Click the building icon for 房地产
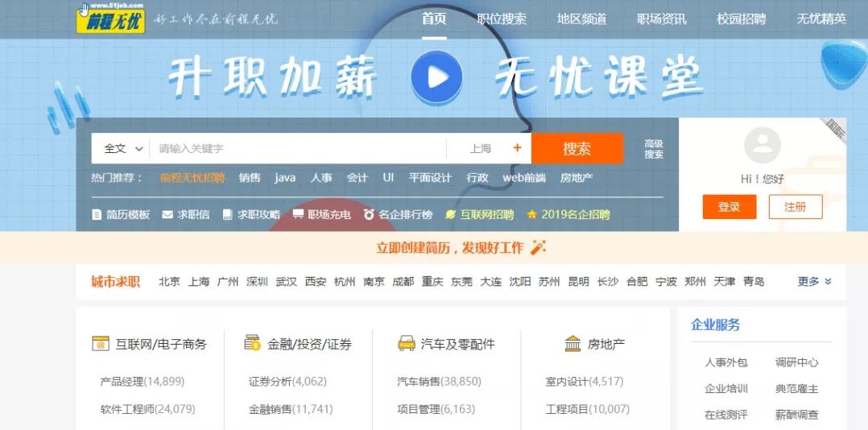Viewport: 868px width, 430px height. [x=572, y=344]
